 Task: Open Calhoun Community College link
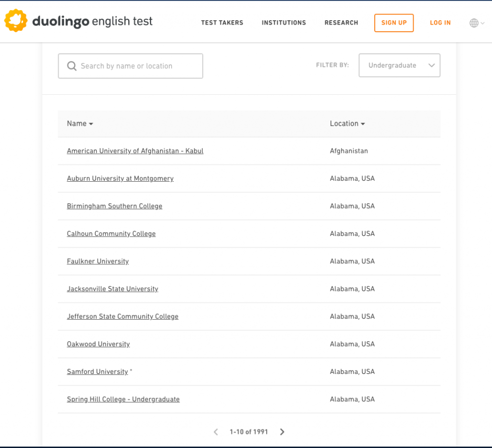(111, 234)
